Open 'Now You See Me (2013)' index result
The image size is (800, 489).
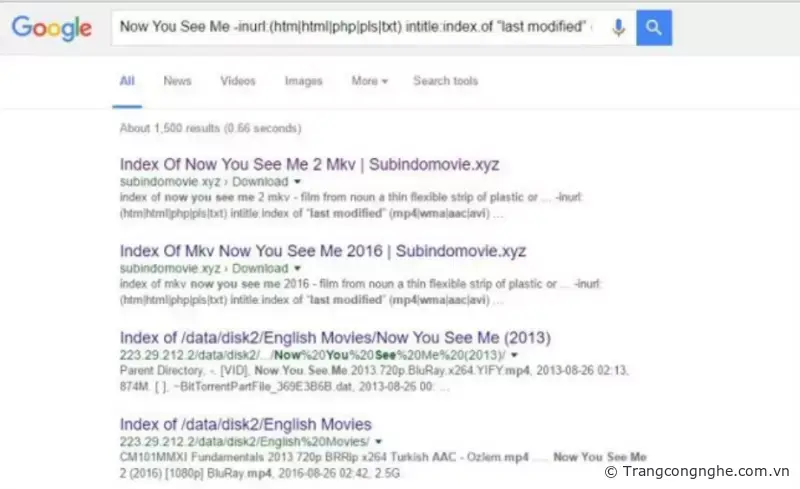(x=335, y=337)
